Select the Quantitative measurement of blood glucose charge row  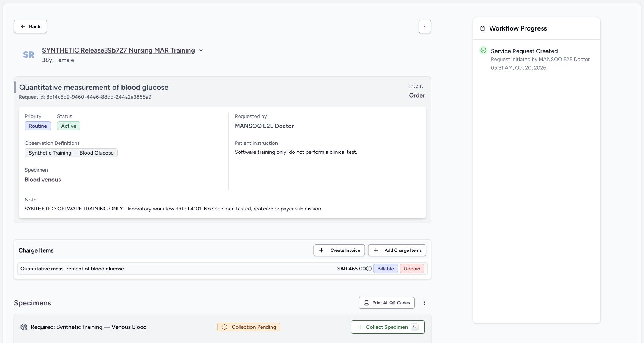click(x=222, y=269)
